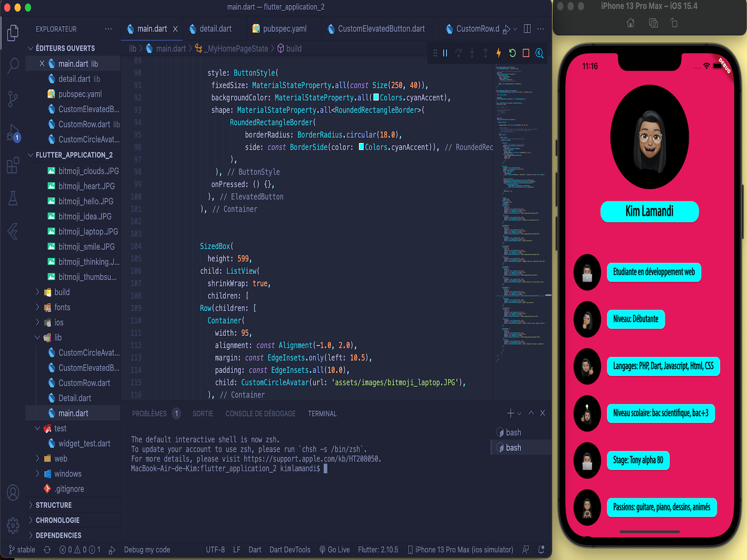The height and width of the screenshot is (560, 747).
Task: Open the Extensions view icon
Action: (13, 165)
